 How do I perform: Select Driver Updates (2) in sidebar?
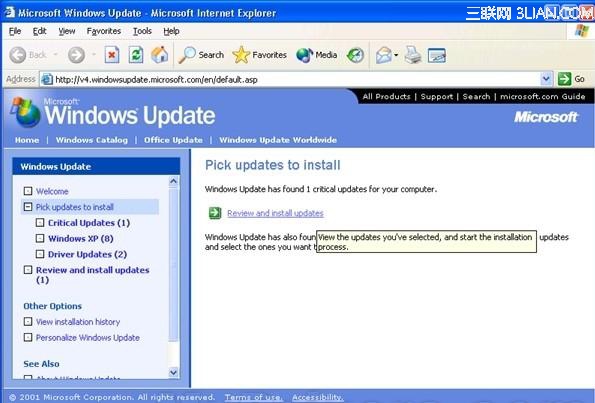click(87, 254)
